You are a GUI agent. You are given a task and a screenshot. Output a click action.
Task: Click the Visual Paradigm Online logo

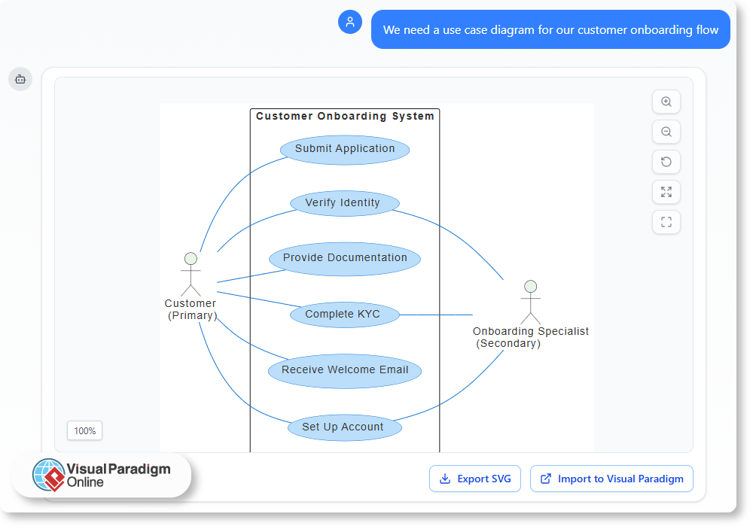pos(102,475)
